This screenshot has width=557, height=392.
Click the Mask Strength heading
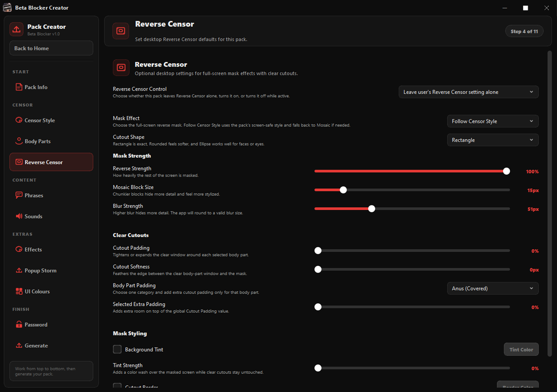click(132, 156)
